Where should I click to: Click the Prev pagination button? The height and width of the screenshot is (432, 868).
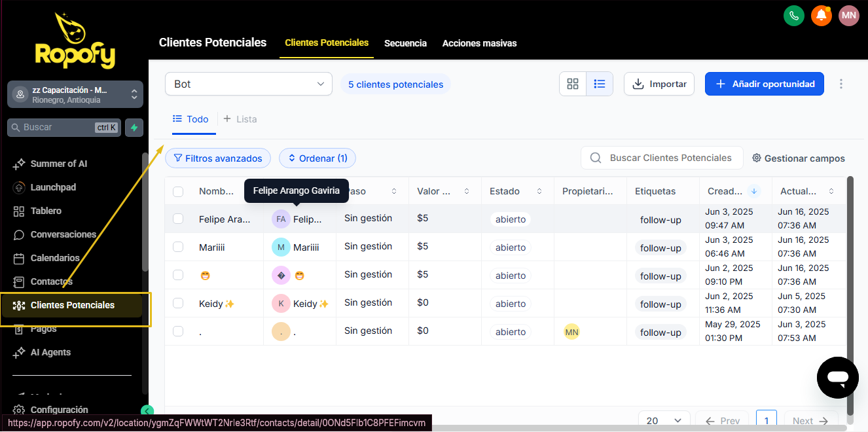click(722, 420)
